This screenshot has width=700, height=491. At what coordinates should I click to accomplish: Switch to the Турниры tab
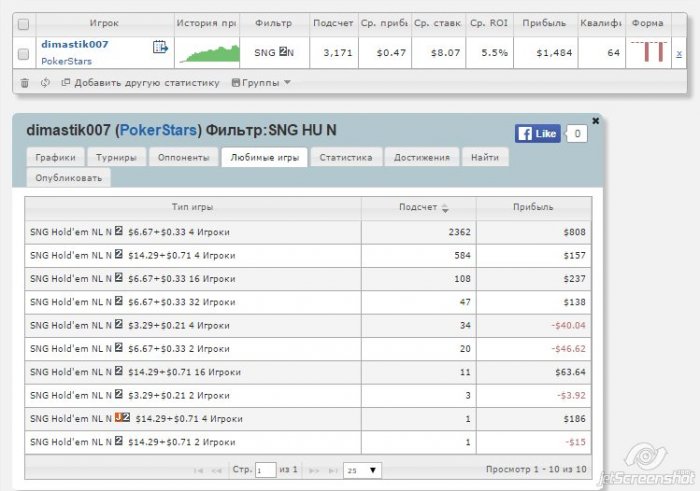click(117, 158)
